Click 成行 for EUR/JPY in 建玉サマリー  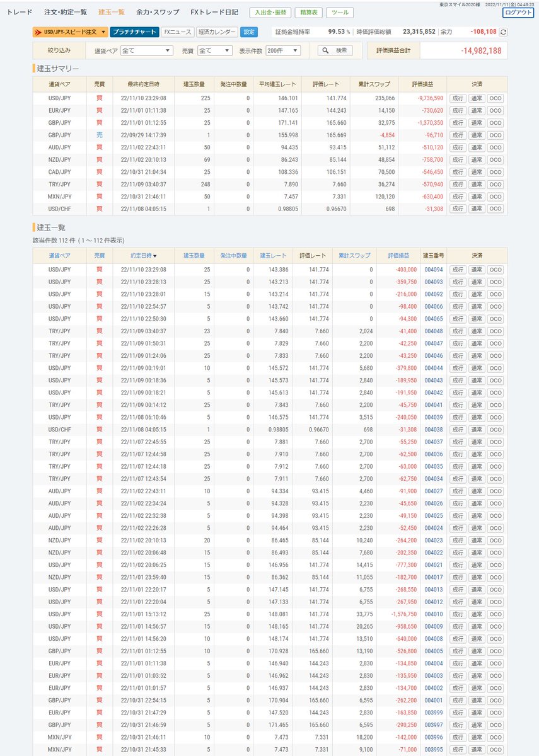tap(457, 110)
